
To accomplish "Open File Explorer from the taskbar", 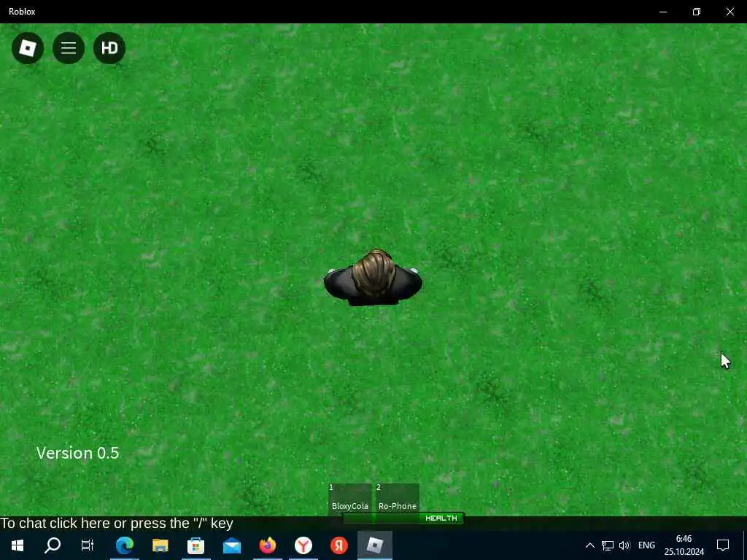I will pos(160,545).
